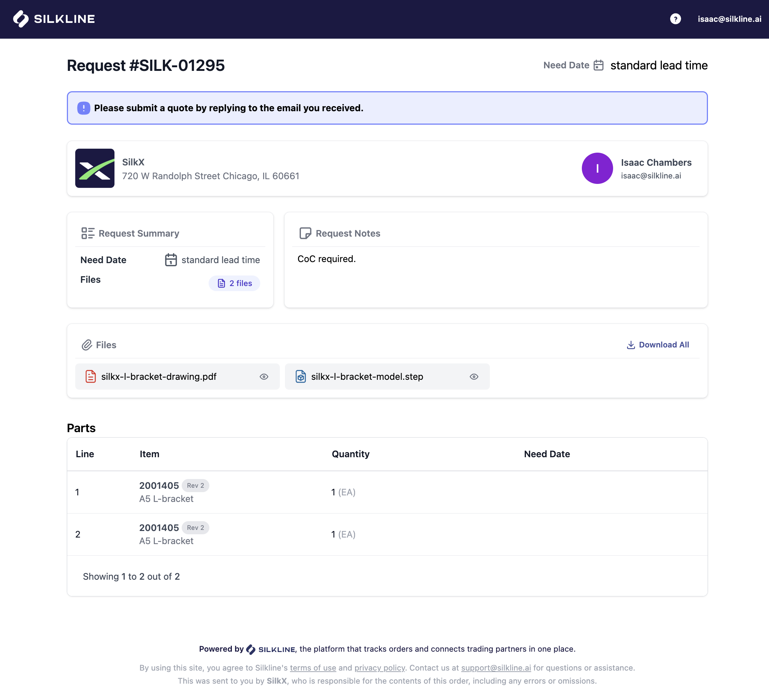Click the 2 files badge
Viewport: 769px width, 700px height.
[x=234, y=283]
